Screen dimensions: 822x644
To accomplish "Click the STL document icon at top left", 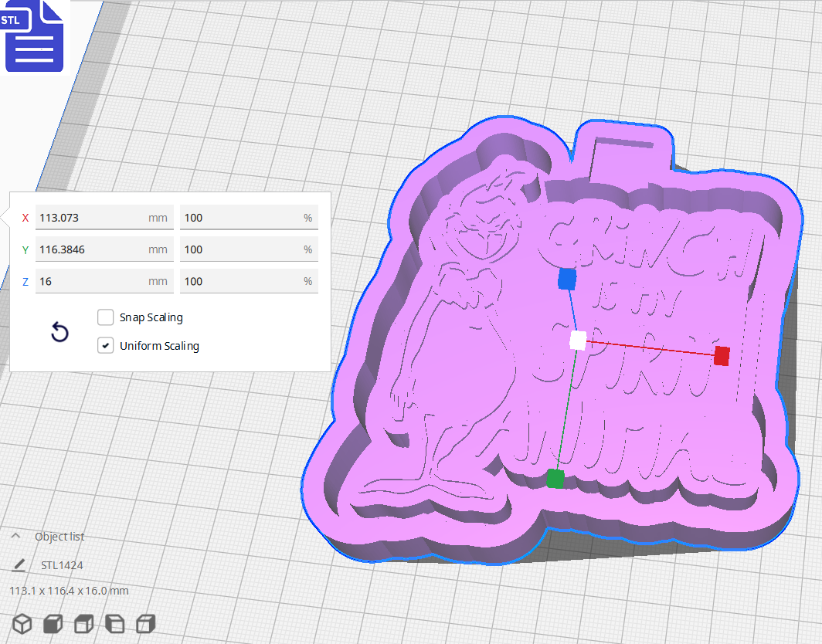I will [34, 35].
